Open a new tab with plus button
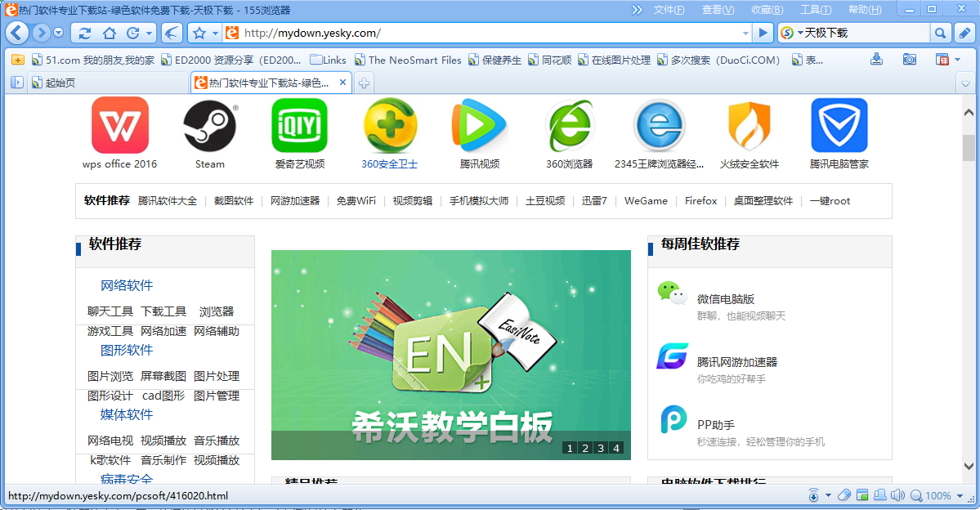 tap(364, 83)
